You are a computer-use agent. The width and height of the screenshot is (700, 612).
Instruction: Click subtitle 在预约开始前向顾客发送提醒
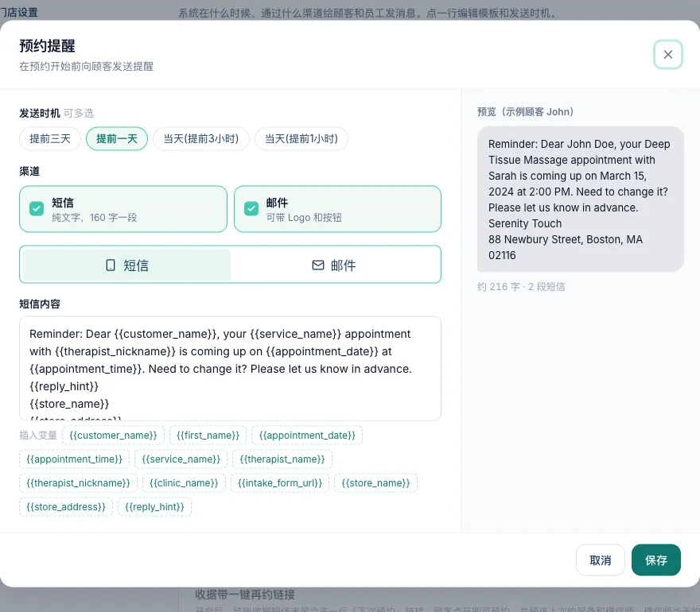pyautogui.click(x=86, y=67)
